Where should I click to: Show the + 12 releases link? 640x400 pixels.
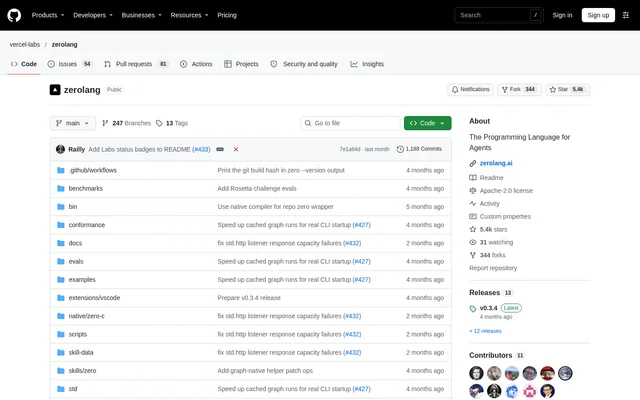point(485,331)
